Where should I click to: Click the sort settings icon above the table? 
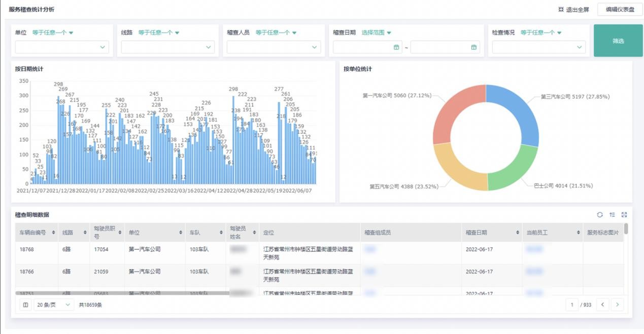(612, 215)
